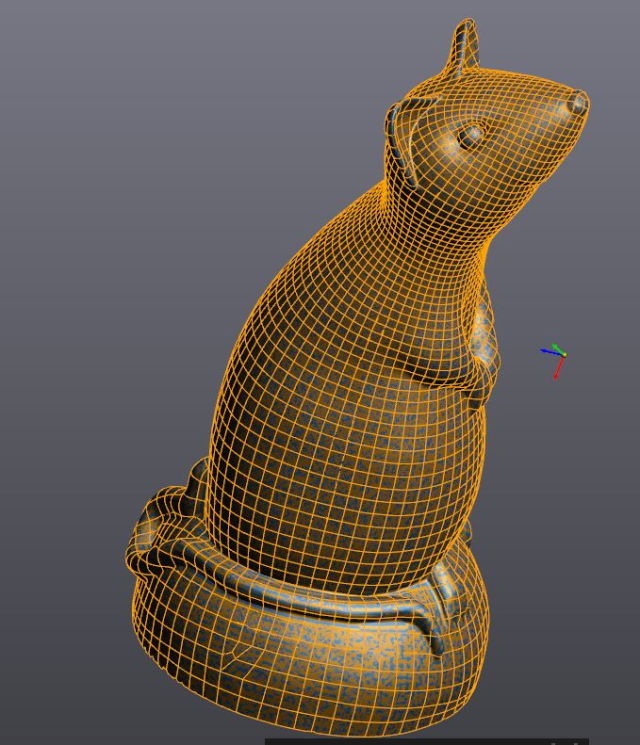Click the green axis arrow of the gizmo
The height and width of the screenshot is (745, 640).
(x=556, y=347)
